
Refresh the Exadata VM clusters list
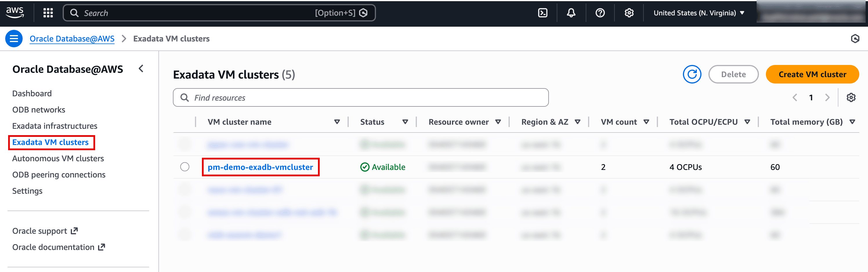pos(692,74)
